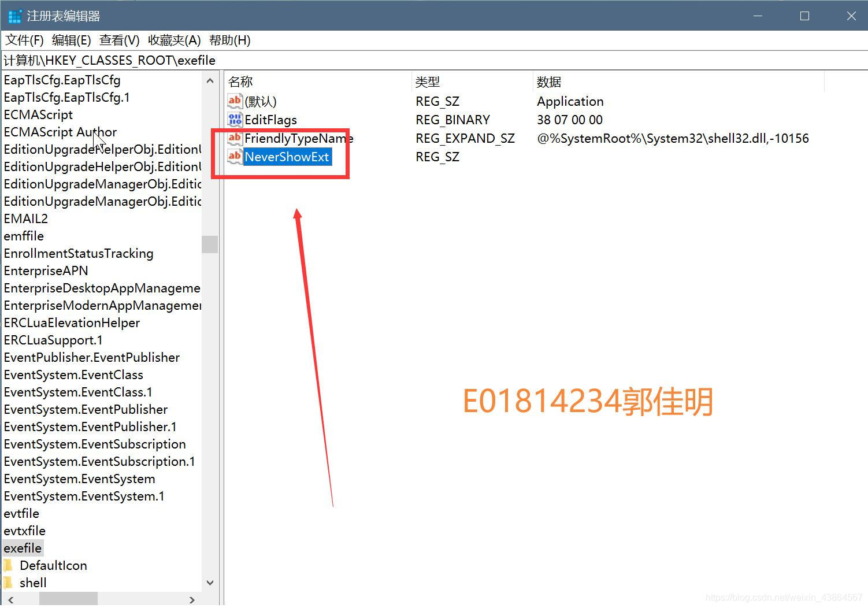The height and width of the screenshot is (608, 868).
Task: Select the EnrollmentStatusTracking key
Action: click(x=79, y=253)
